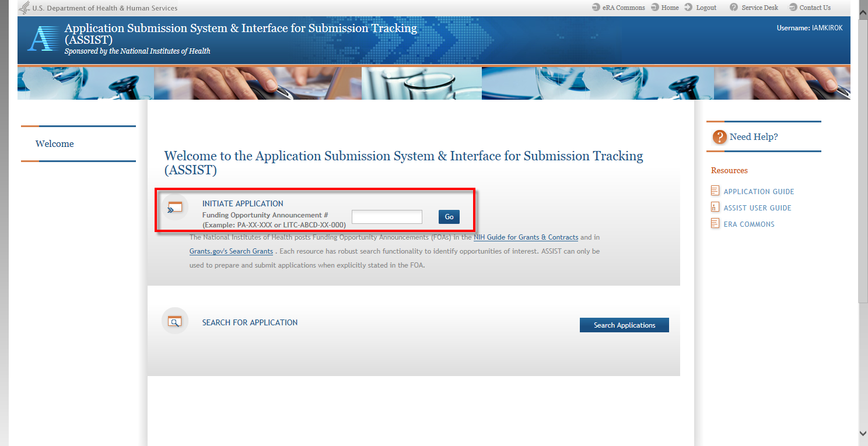Viewport: 868px width, 446px height.
Task: Click the Search Applications button
Action: [624, 325]
